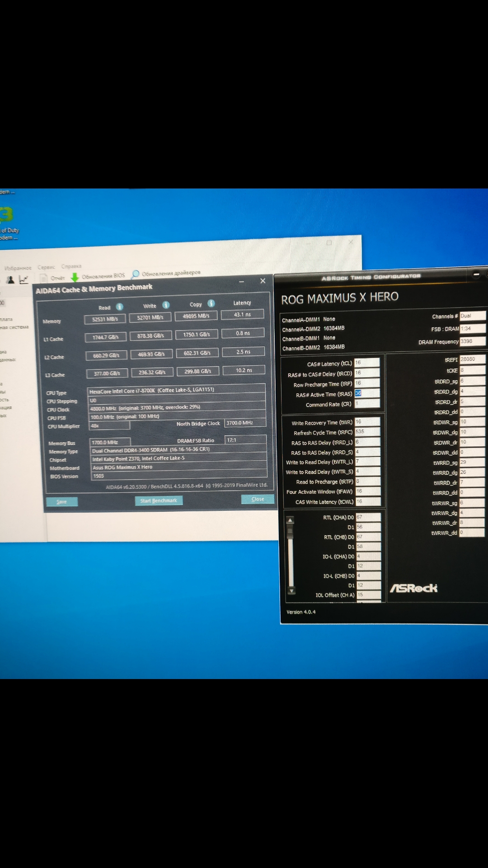
Task: Click the Memory Latency value 43.1 ns
Action: (x=243, y=314)
